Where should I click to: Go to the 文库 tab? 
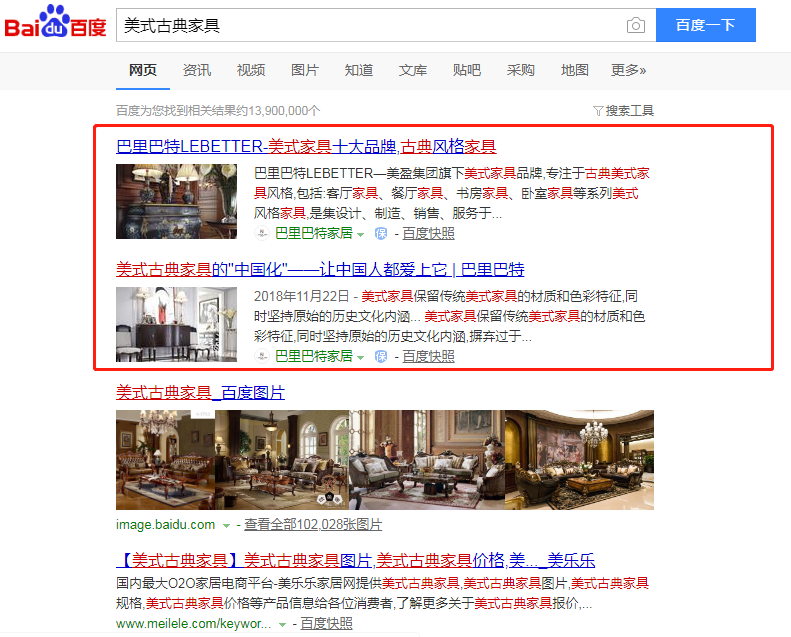coord(413,70)
